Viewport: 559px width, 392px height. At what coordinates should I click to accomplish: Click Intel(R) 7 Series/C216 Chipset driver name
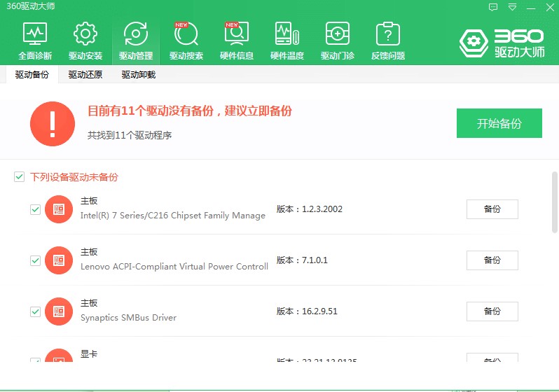click(173, 216)
